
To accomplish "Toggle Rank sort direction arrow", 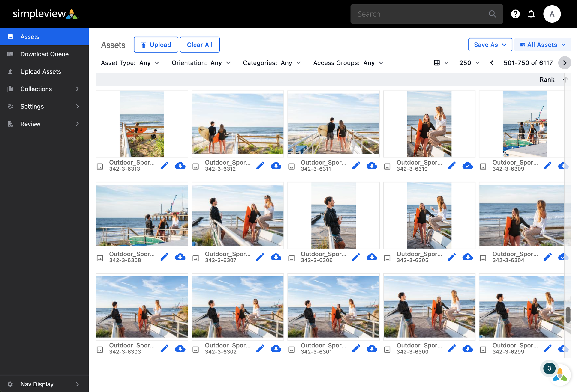I will coord(565,79).
